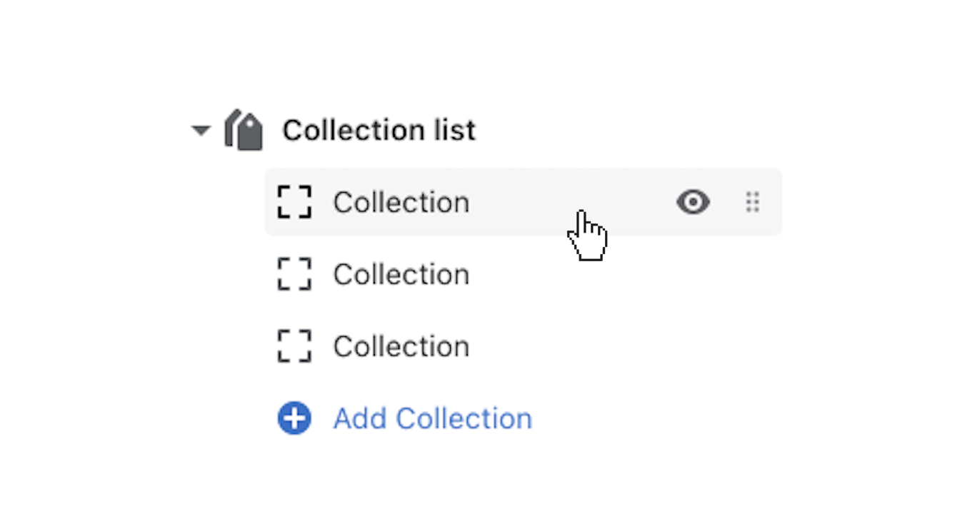This screenshot has height=531, width=980.
Task: Click the Collection list tag icon
Action: (244, 131)
